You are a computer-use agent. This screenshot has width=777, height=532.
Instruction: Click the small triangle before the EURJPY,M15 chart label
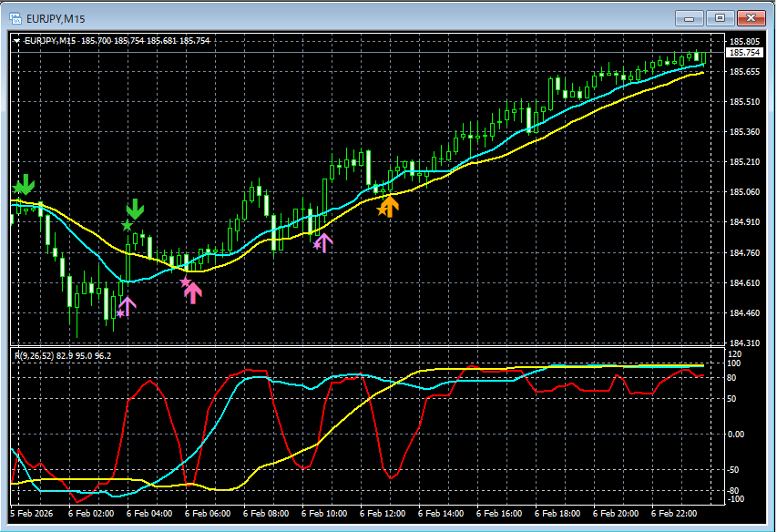tap(16, 41)
